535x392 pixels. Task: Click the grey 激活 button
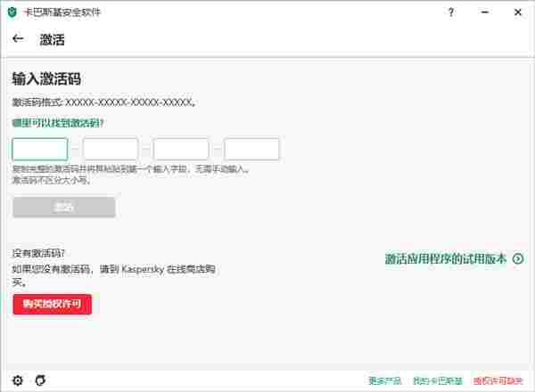[x=64, y=207]
